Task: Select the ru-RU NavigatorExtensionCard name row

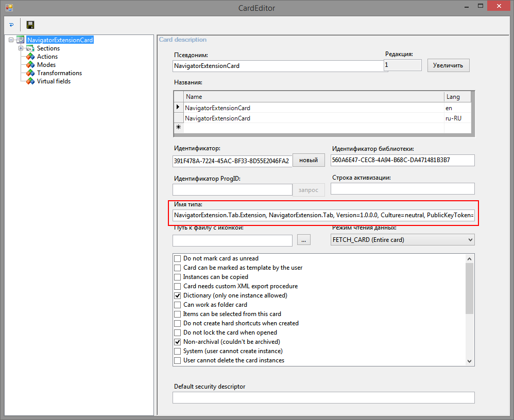Action: click(217, 118)
